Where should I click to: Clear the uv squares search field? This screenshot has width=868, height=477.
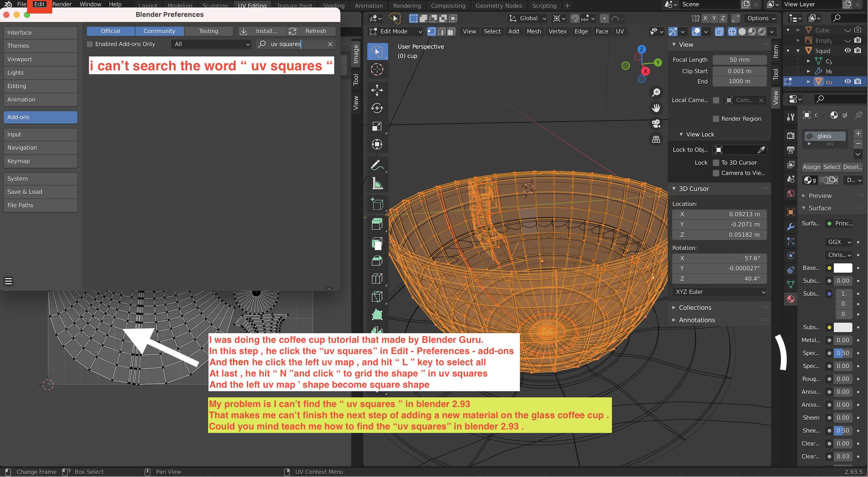(331, 44)
